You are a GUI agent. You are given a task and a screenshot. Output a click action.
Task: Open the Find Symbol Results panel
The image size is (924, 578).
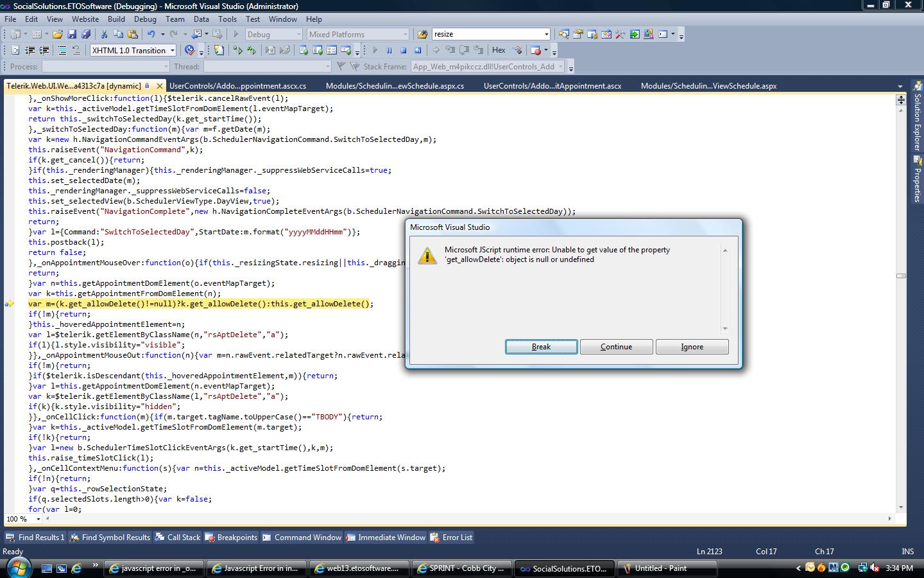pos(110,538)
